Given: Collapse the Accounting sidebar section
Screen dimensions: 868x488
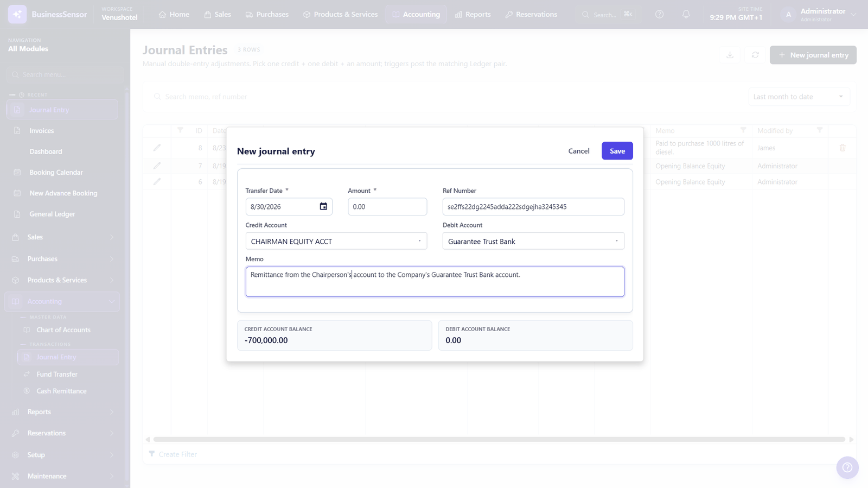Looking at the screenshot, I should coord(62,301).
